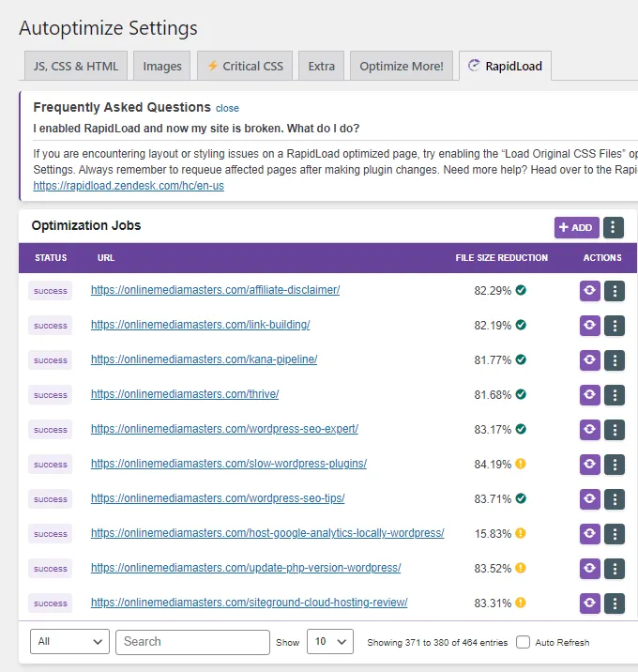The image size is (638, 672).
Task: Open the update-php-version-wordpress URL
Action: (x=246, y=568)
